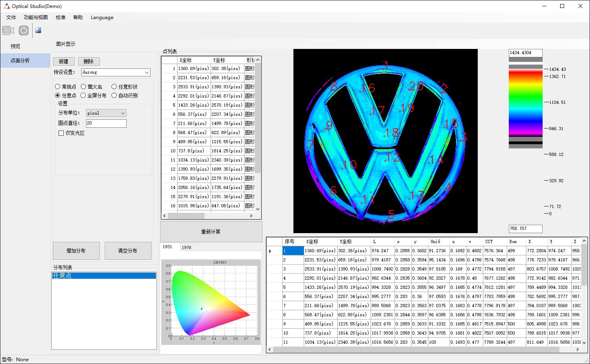The image size is (590, 364).
Task: Click point marker 5 on the logo image
Action: pyautogui.click(x=391, y=215)
